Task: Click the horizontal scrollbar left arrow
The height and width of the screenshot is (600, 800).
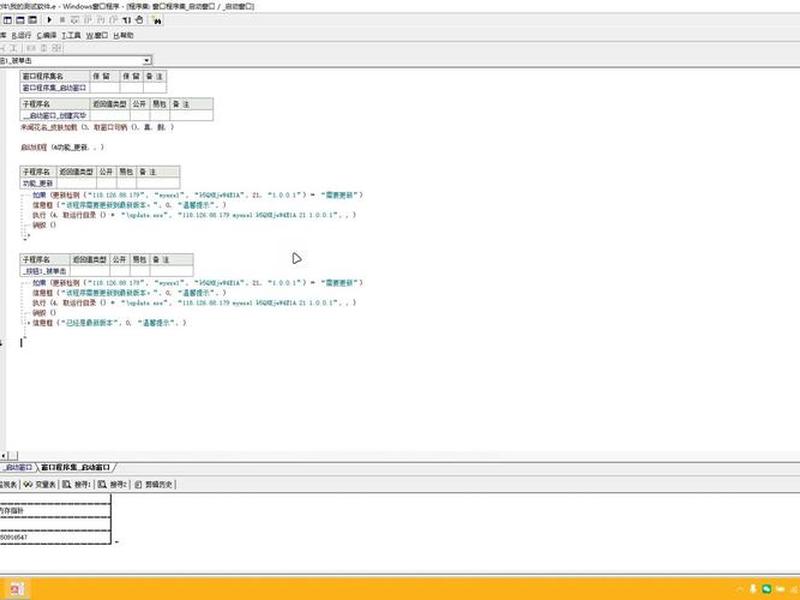Action: point(4,455)
